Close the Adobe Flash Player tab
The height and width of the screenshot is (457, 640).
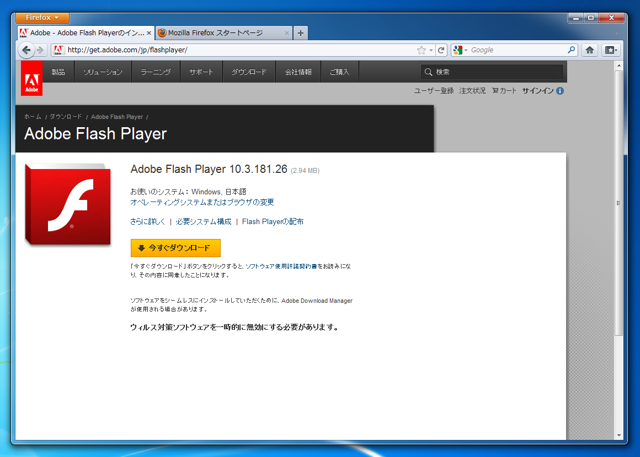click(149, 33)
